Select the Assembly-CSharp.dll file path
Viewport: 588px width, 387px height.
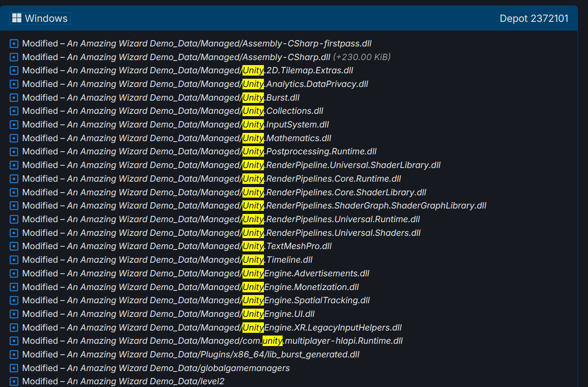click(199, 57)
